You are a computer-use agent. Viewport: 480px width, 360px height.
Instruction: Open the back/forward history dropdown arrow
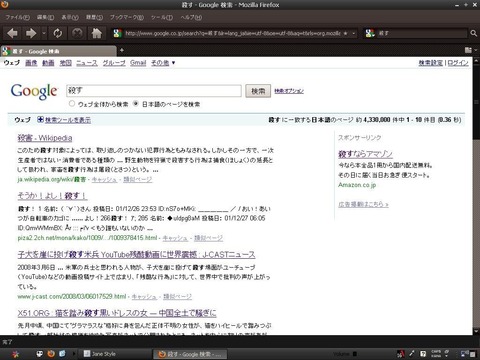coord(44,33)
